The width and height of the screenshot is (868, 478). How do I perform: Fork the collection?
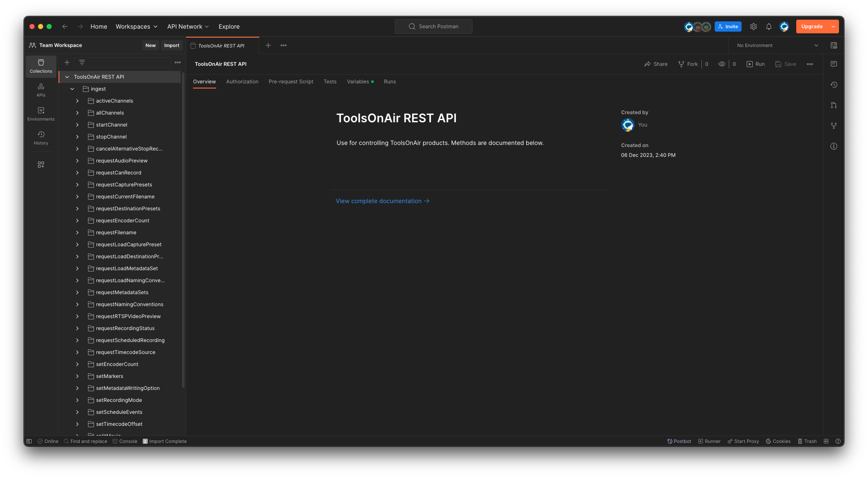[x=688, y=64]
